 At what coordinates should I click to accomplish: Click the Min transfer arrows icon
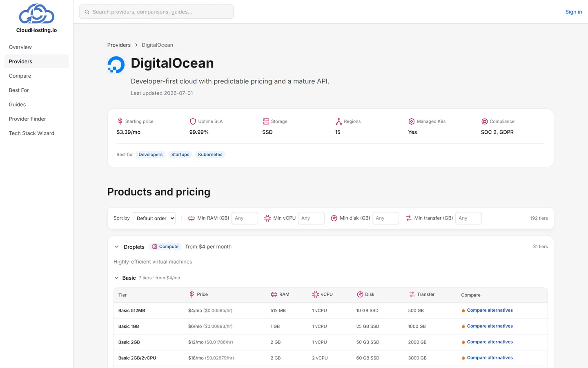409,218
